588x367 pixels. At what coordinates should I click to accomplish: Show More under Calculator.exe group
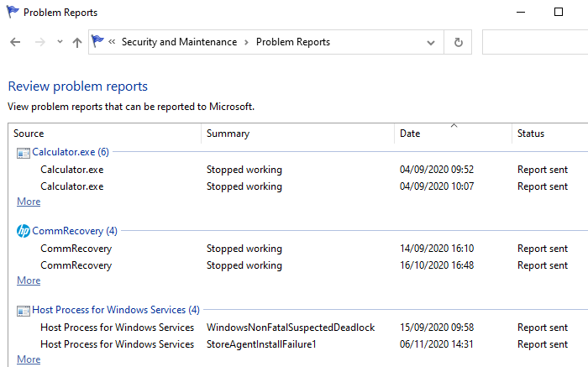coord(29,202)
